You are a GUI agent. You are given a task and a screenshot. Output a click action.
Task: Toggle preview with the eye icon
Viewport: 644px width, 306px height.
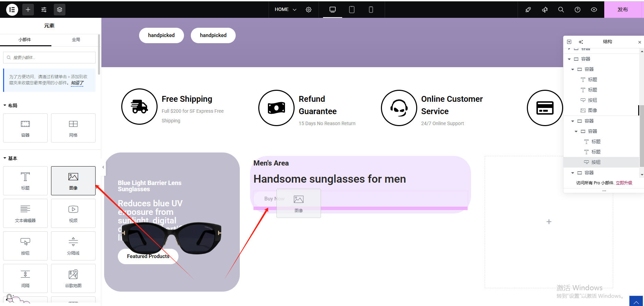point(594,10)
